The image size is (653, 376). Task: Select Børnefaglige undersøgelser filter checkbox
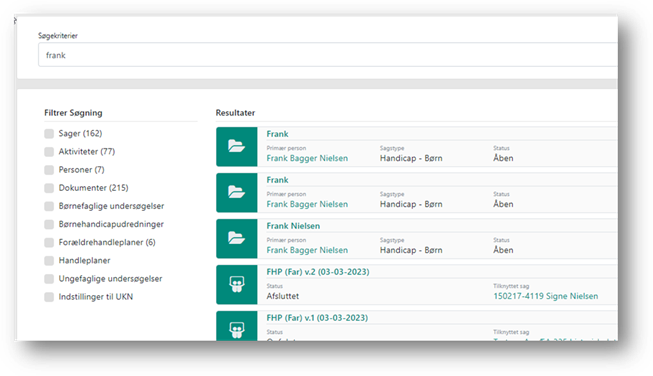[x=49, y=206]
